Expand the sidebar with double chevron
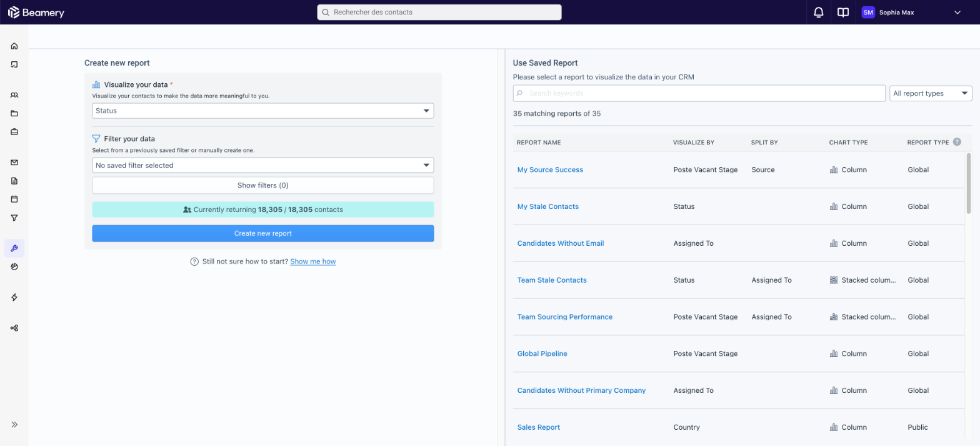 click(14, 424)
